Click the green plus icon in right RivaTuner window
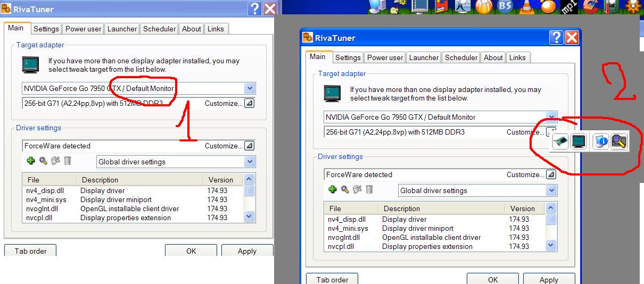 333,189
